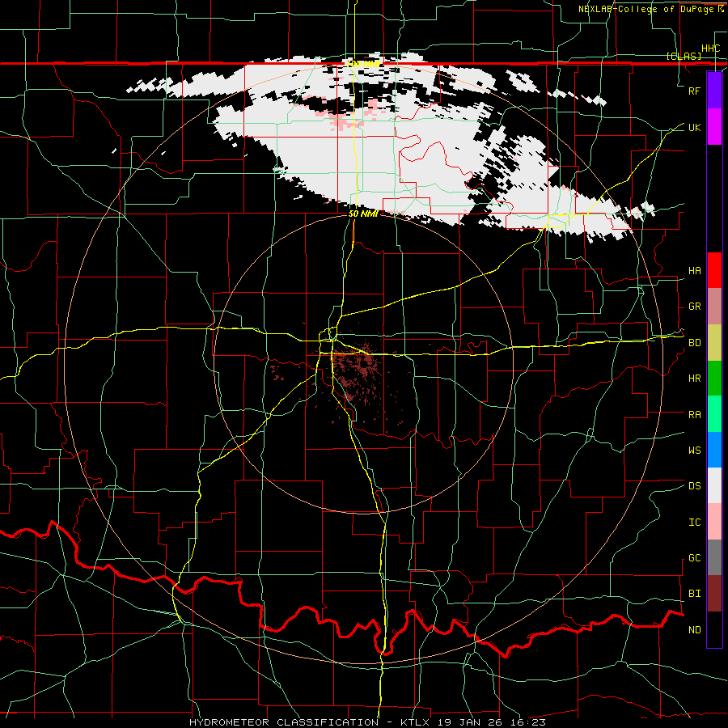Select the WS legend label
This screenshot has width=728, height=728.
[694, 451]
